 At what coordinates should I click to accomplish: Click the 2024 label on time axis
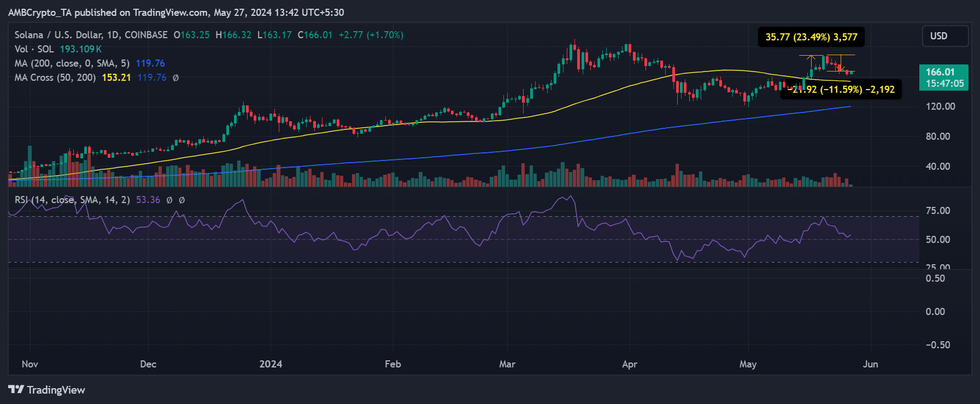point(271,364)
